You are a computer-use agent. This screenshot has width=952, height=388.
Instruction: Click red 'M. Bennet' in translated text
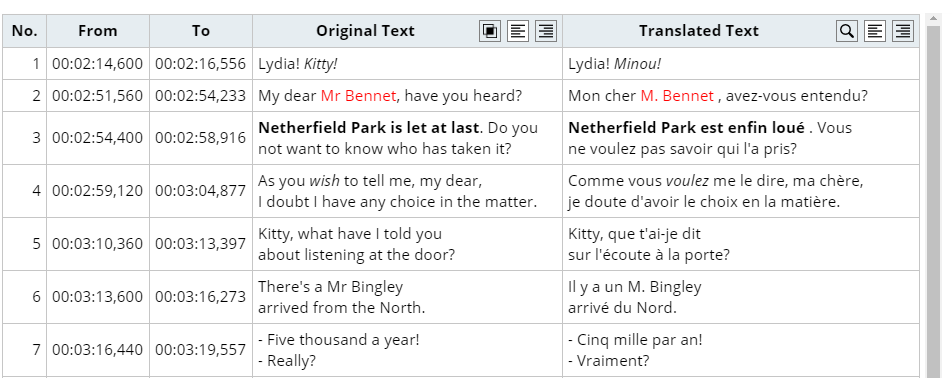click(677, 96)
